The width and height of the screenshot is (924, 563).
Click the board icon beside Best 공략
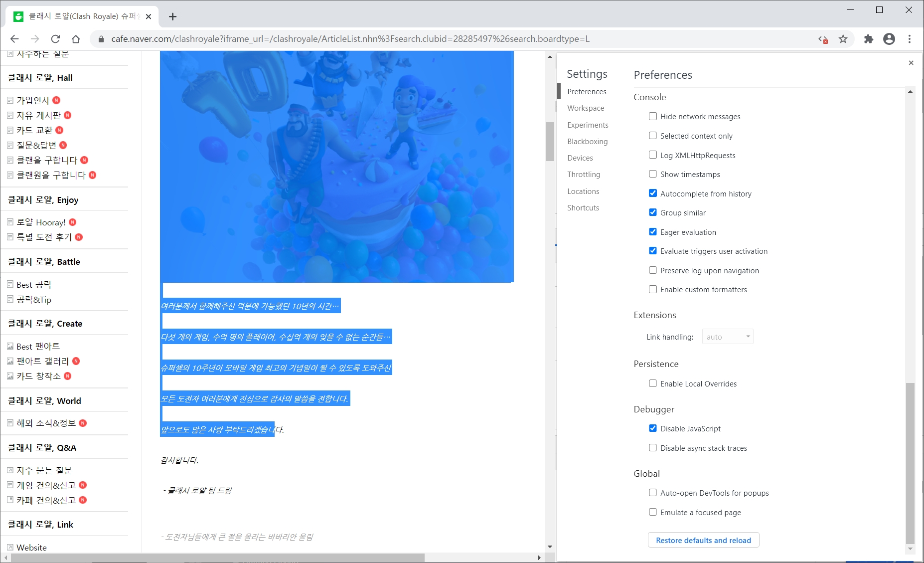click(x=10, y=284)
